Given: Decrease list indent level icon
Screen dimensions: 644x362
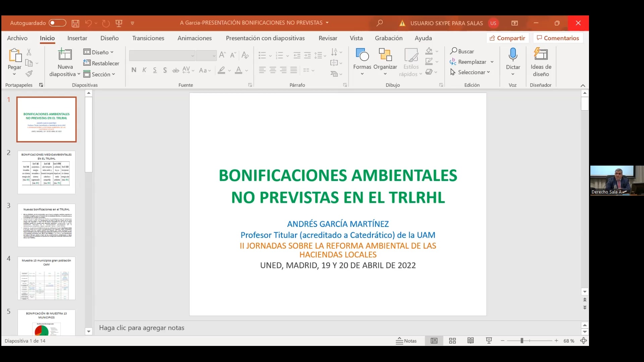Looking at the screenshot, I should click(297, 55).
